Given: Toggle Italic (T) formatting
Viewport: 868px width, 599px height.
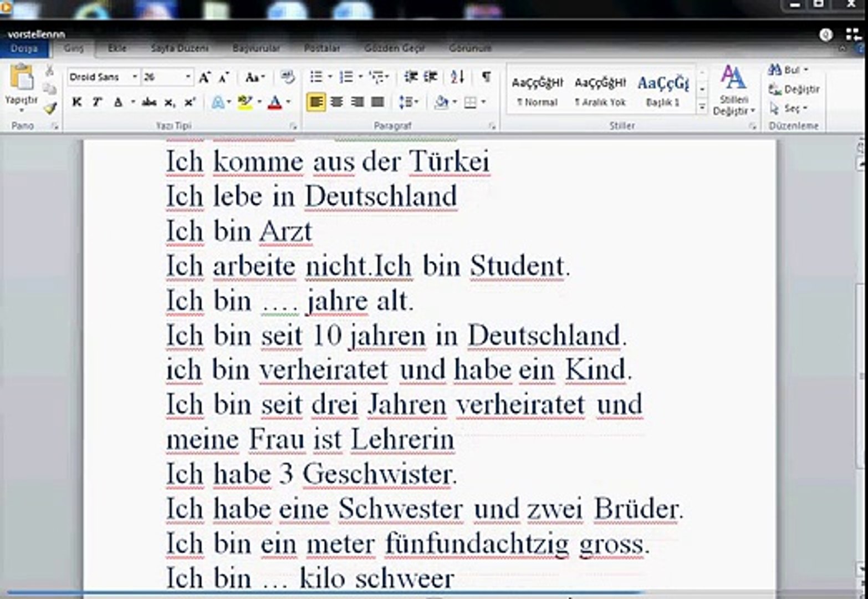Looking at the screenshot, I should pos(97,102).
